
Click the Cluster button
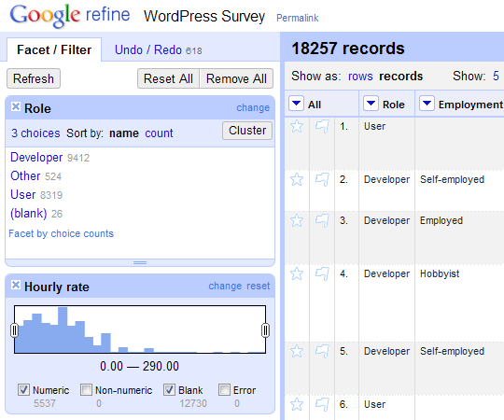[x=247, y=131]
